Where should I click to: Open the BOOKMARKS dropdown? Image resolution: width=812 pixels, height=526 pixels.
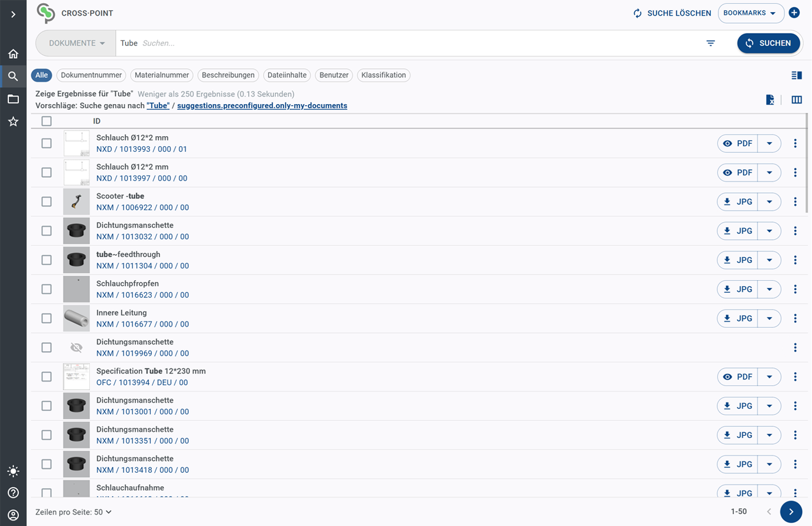coord(751,13)
